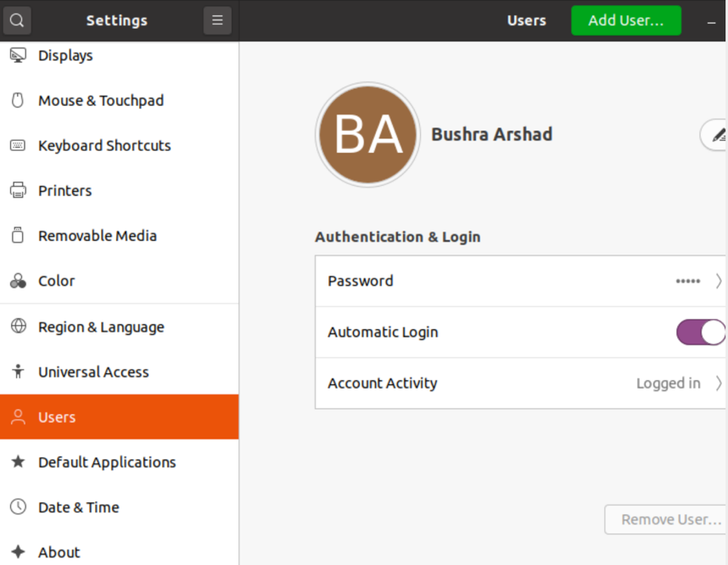
Task: Go to Date & Time settings
Action: [78, 507]
